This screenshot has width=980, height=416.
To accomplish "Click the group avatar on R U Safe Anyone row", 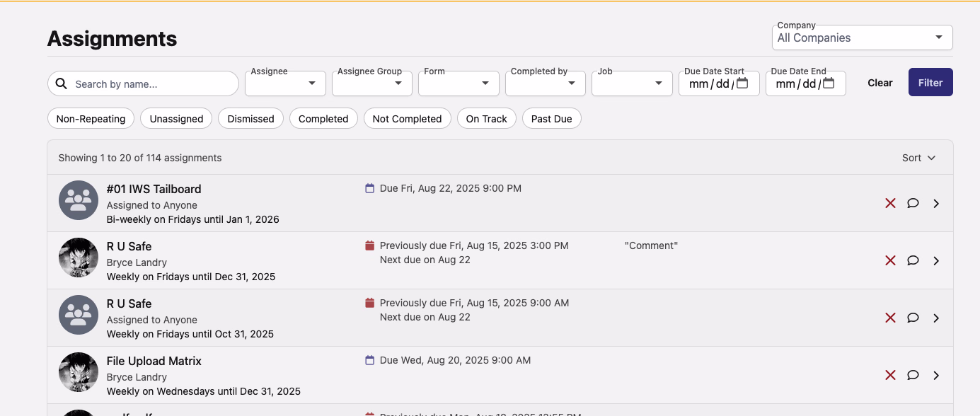I will 79,315.
